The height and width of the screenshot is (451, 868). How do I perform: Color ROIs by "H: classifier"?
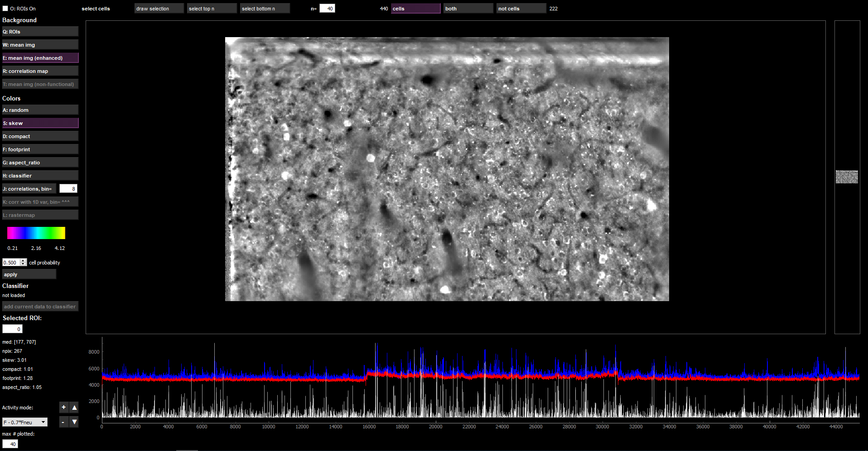coord(40,175)
